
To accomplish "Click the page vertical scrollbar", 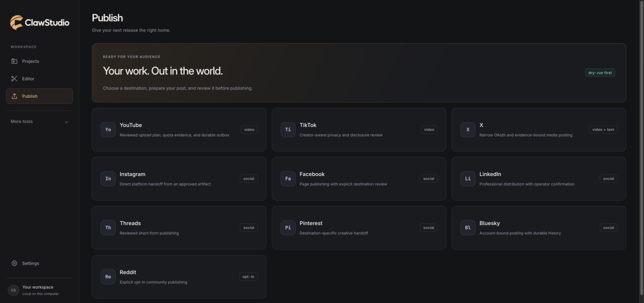I will (x=642, y=148).
